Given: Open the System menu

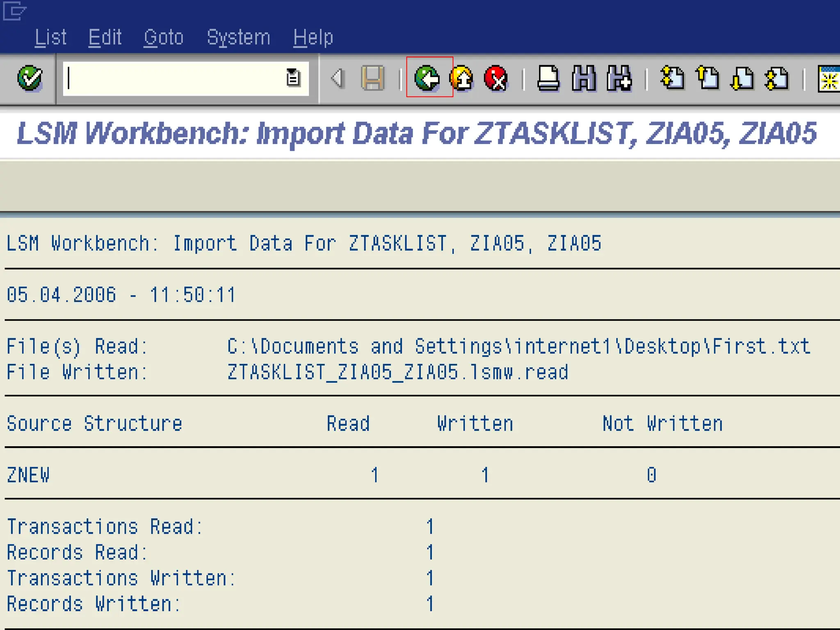Looking at the screenshot, I should (238, 38).
